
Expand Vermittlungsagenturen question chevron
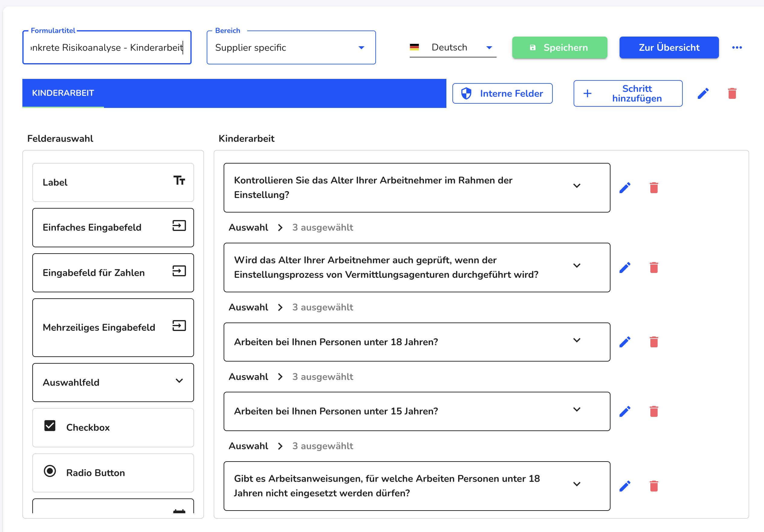coord(577,266)
